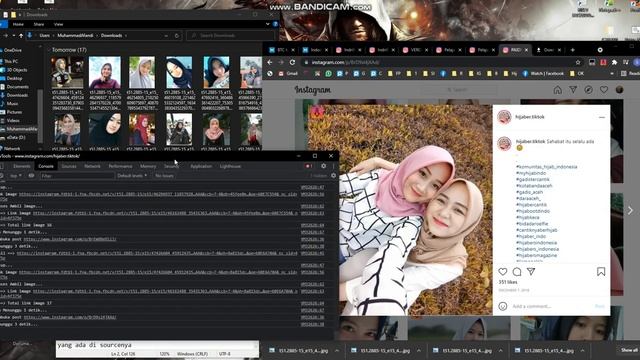Like the post with the heart icon
640x360 pixels.
click(503, 271)
